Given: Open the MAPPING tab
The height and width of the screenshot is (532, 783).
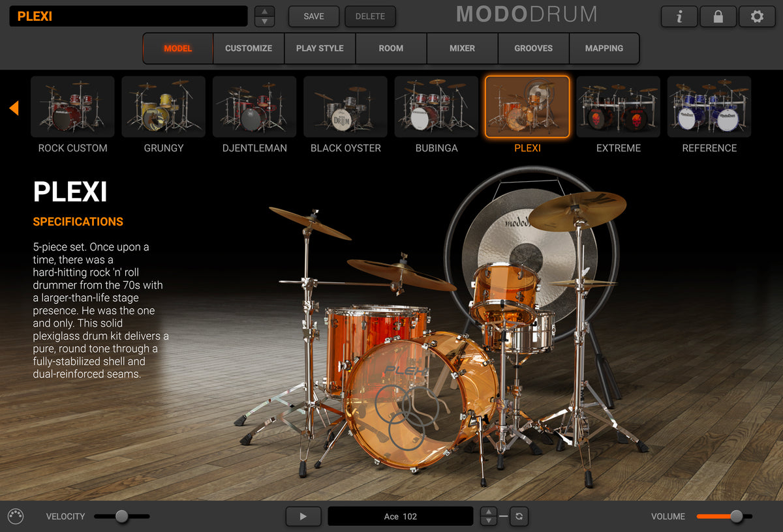Looking at the screenshot, I should coord(604,48).
